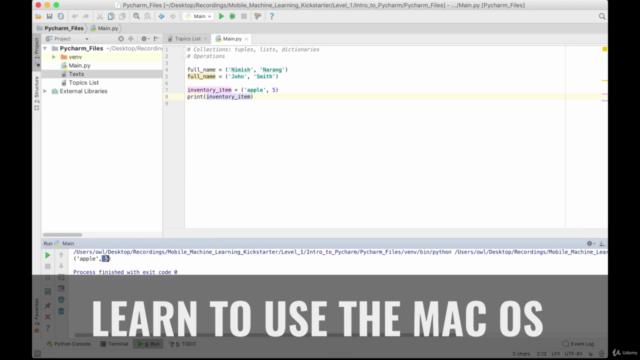Click the Save All disk icon
This screenshot has height=360, width=640.
(49, 16)
